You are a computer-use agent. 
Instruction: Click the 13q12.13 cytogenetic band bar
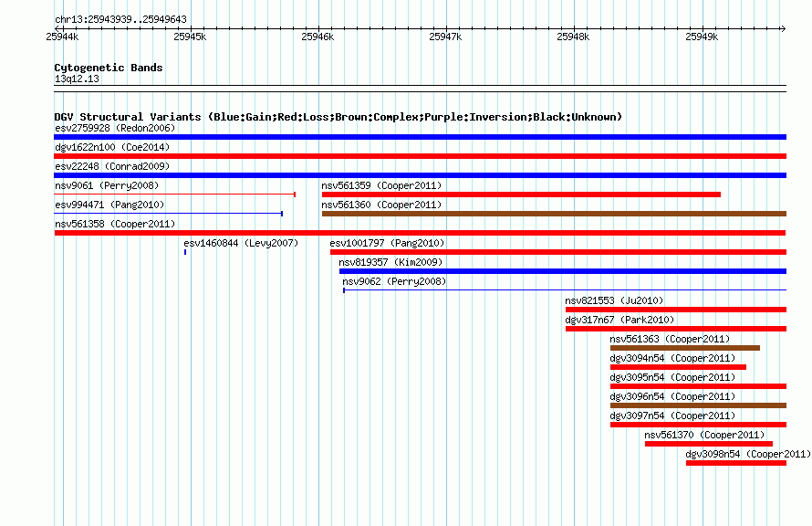click(420, 89)
